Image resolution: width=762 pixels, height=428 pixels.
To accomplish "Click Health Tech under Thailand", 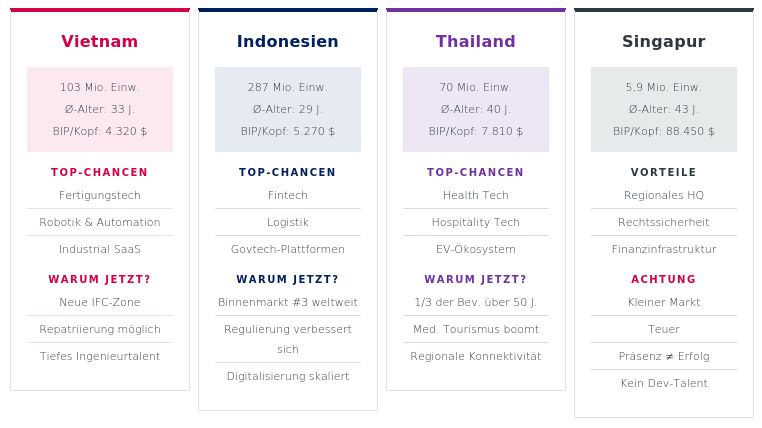I will pyautogui.click(x=476, y=196).
